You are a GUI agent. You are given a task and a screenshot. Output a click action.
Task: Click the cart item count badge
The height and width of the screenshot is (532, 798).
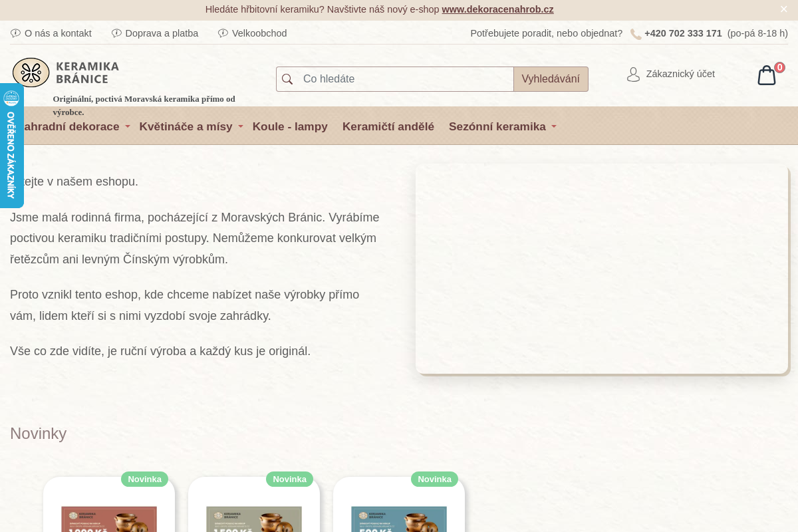779,67
